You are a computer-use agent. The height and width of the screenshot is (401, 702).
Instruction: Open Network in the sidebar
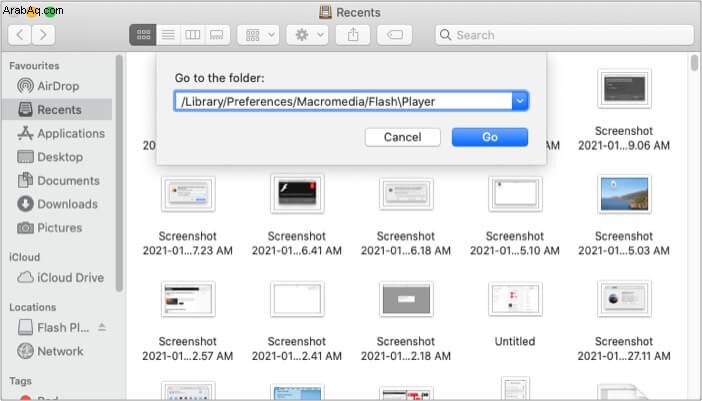coord(57,351)
